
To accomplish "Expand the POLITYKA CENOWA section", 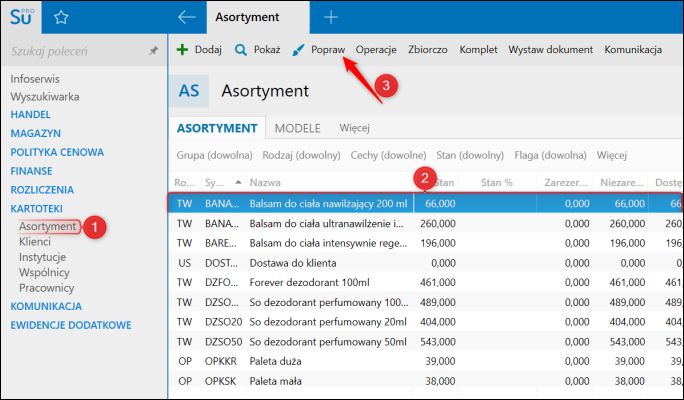I will [x=57, y=152].
